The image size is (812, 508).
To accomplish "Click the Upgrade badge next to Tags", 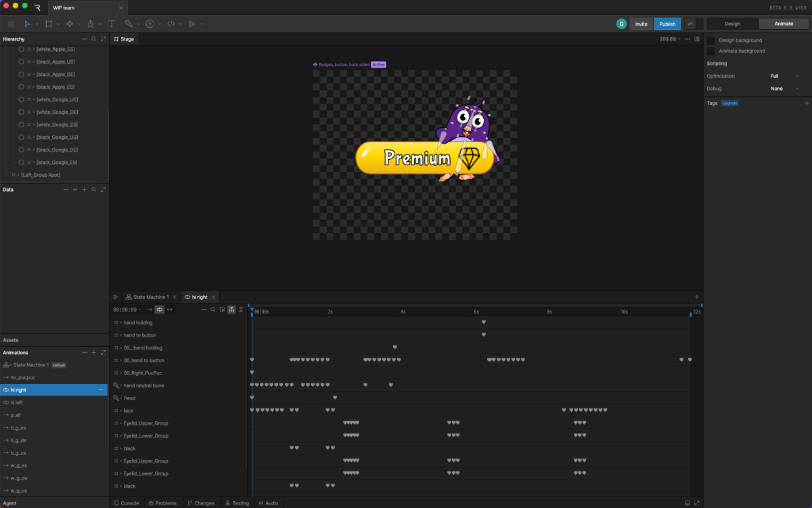I will (x=729, y=103).
